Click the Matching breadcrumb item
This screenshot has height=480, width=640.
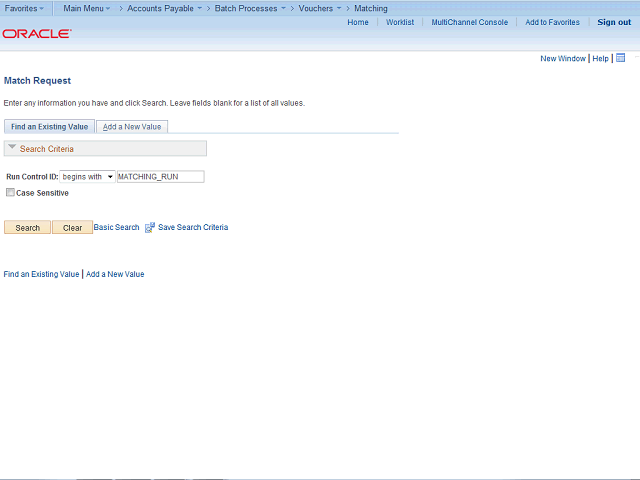(x=371, y=8)
